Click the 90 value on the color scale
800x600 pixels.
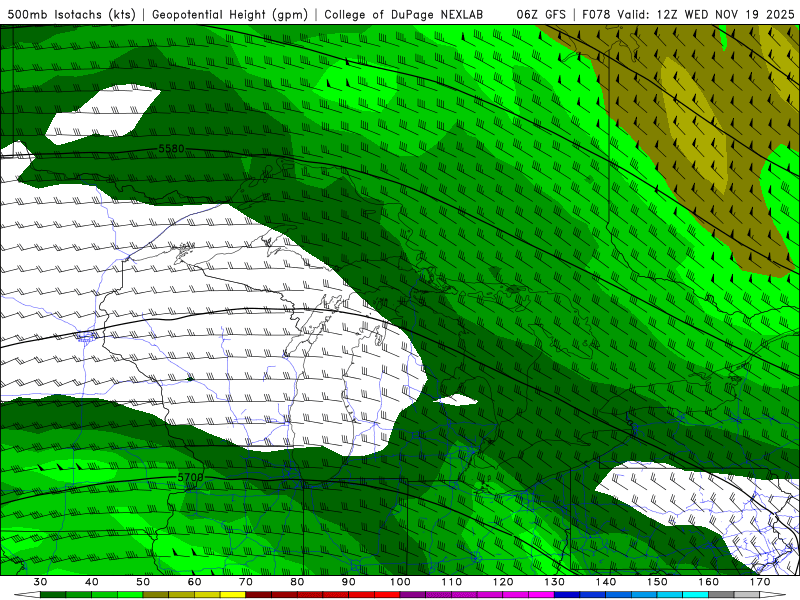tap(349, 582)
